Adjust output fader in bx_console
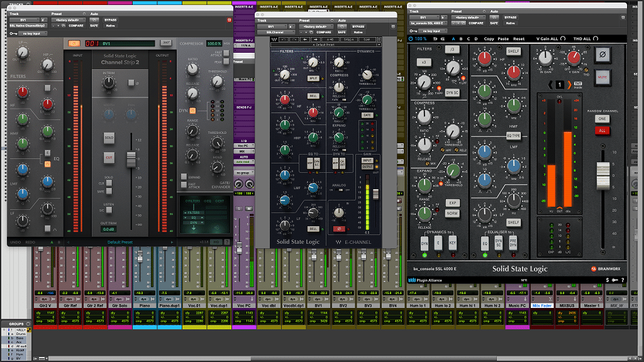Viewport: 644px width, 362px height. (603, 176)
